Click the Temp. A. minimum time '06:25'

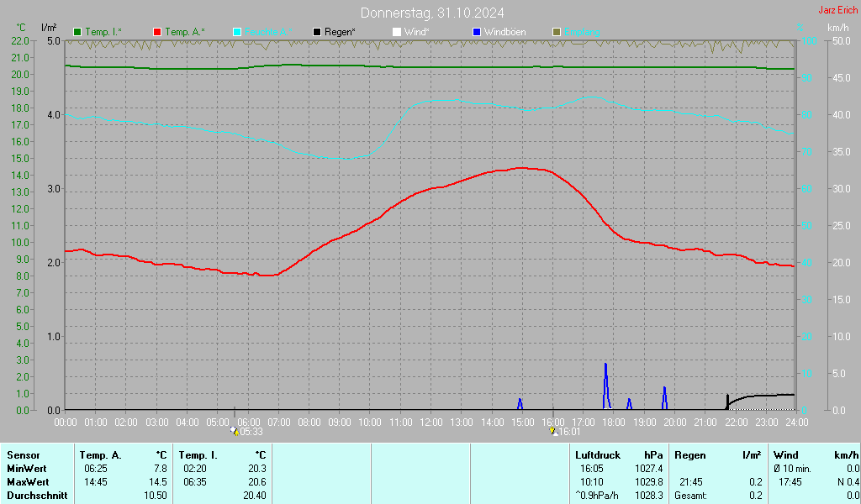(x=96, y=469)
